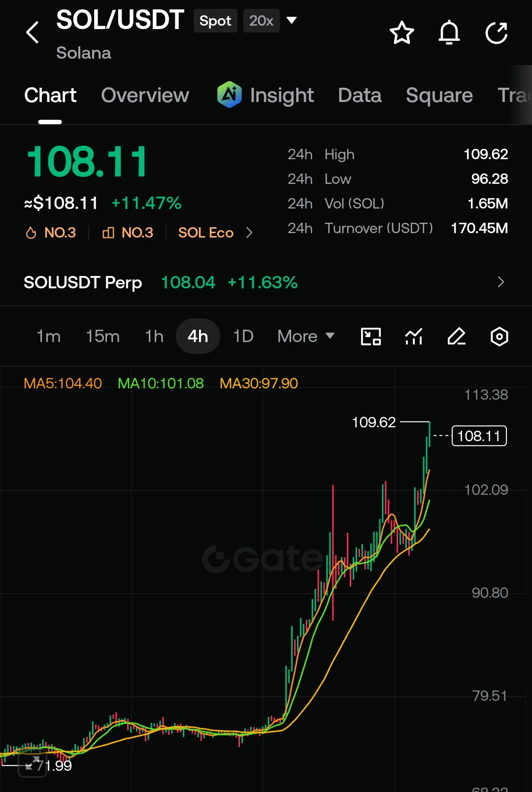Tap the ≈$108.11 fiat price
The image size is (532, 792).
click(x=61, y=203)
